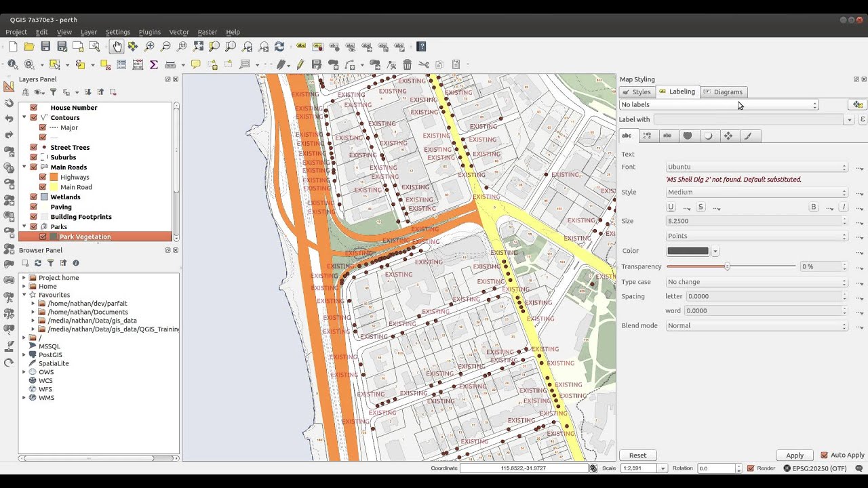This screenshot has height=488, width=868.
Task: Open the Font dropdown showing Ubuntu
Action: coord(757,167)
